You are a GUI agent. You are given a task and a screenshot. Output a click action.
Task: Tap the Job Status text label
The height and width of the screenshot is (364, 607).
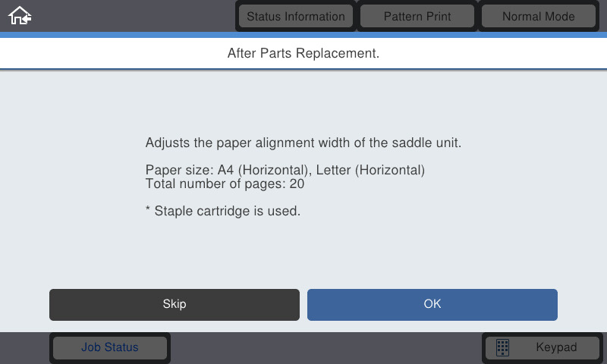click(x=110, y=347)
